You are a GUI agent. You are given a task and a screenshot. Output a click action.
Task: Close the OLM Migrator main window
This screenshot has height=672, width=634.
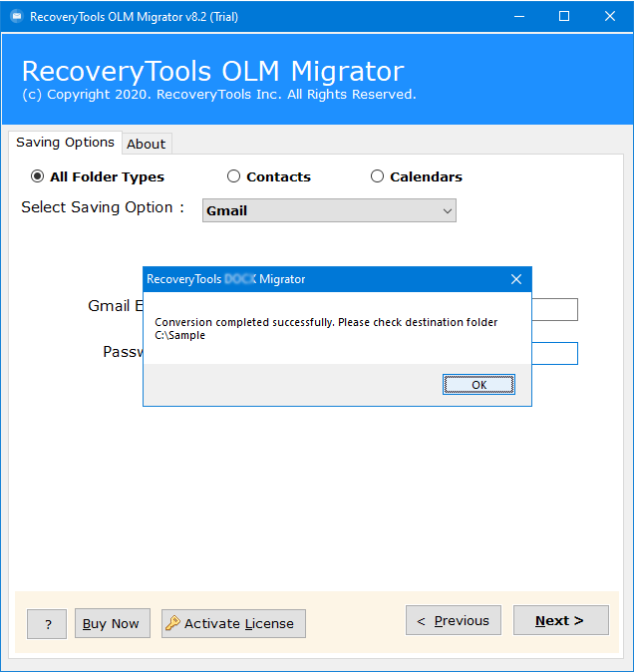tap(610, 16)
